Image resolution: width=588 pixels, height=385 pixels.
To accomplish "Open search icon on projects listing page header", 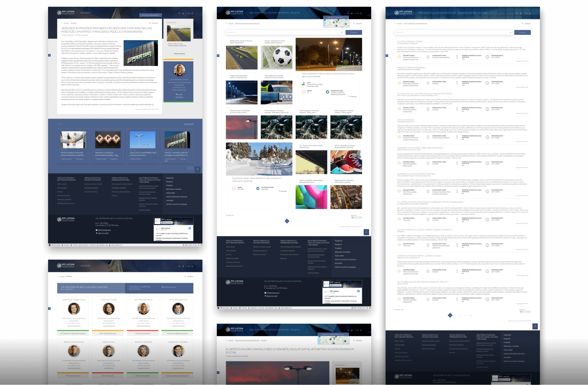I will tap(348, 13).
